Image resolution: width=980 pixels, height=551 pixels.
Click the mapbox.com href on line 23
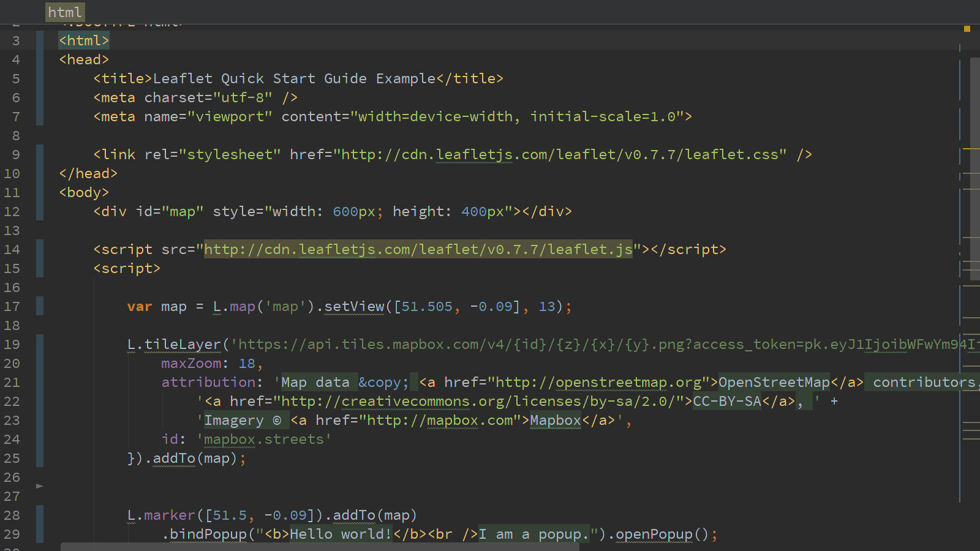[x=440, y=420]
